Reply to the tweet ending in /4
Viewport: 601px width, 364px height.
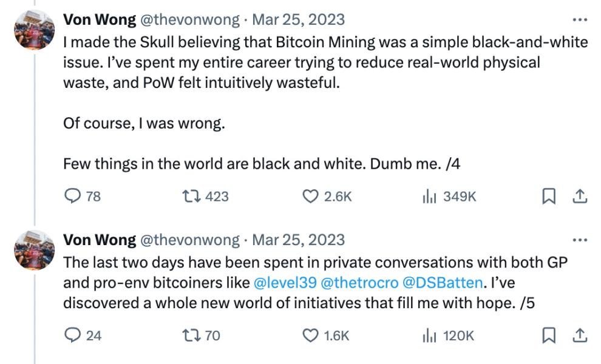pos(73,197)
